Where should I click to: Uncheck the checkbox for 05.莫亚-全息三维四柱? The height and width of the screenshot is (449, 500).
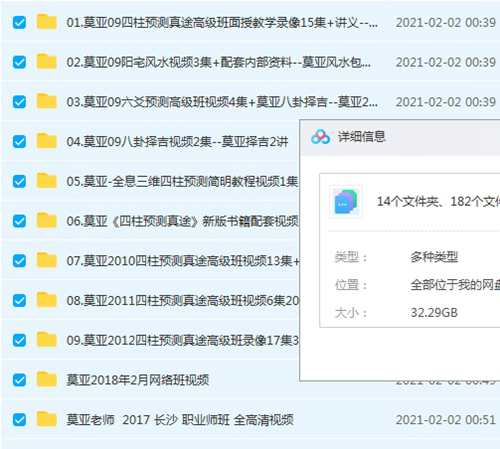(x=19, y=181)
